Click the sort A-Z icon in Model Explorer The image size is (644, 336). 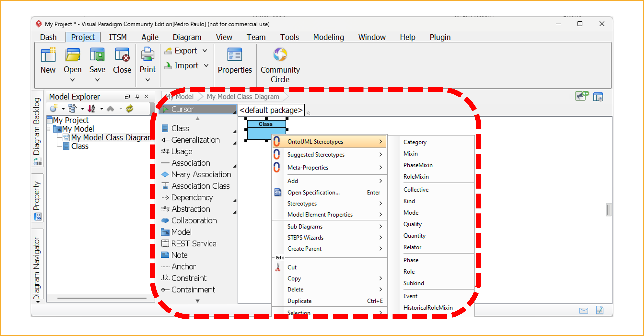tap(91, 109)
